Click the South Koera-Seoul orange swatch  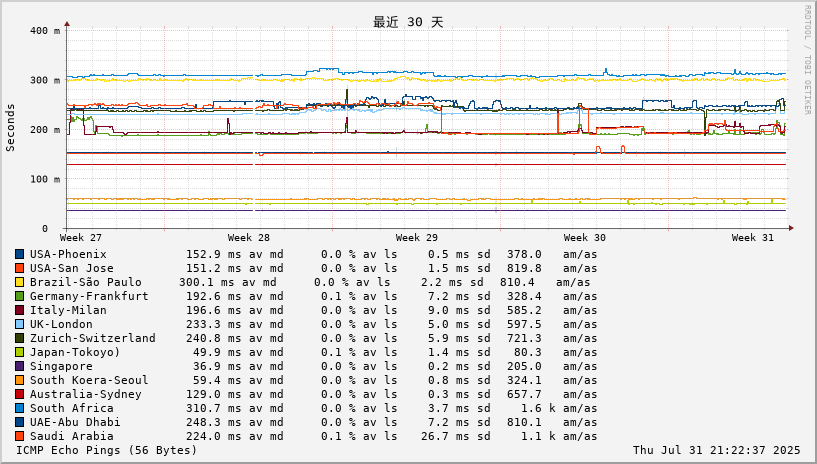click(x=19, y=381)
